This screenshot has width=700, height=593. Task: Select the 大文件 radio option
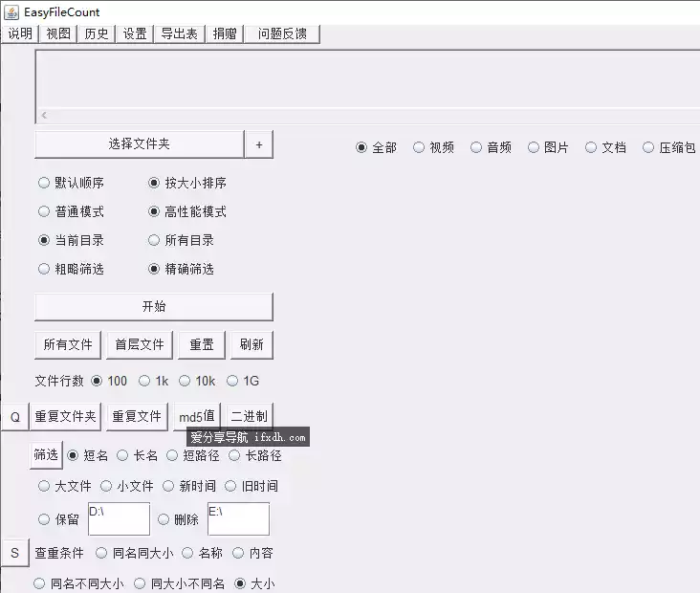[65, 486]
